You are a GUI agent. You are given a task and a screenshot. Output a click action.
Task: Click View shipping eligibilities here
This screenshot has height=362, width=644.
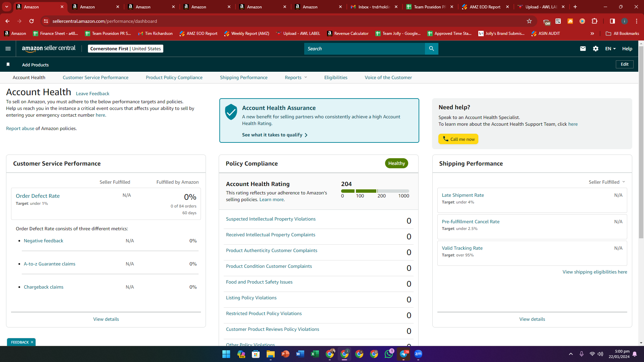point(595,272)
